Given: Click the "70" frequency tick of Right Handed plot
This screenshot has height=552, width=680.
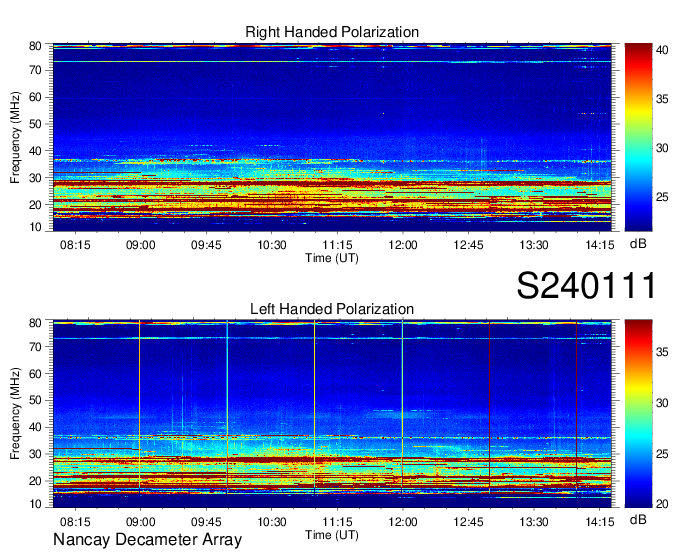Looking at the screenshot, I should (x=35, y=70).
